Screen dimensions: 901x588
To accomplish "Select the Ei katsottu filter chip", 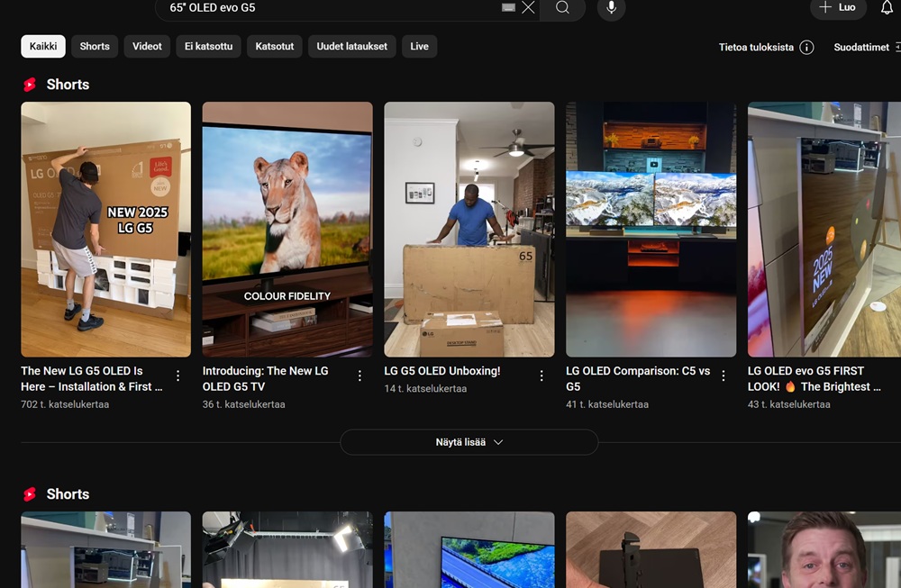I will click(209, 46).
